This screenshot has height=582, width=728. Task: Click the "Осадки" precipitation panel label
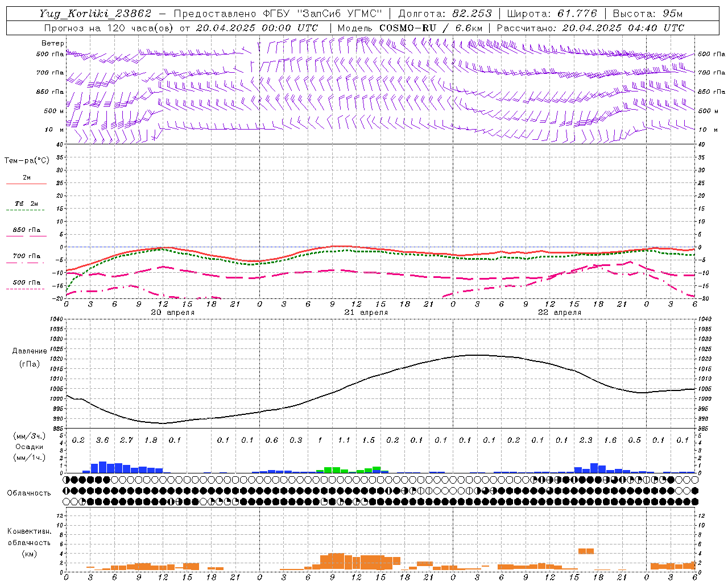[x=30, y=447]
